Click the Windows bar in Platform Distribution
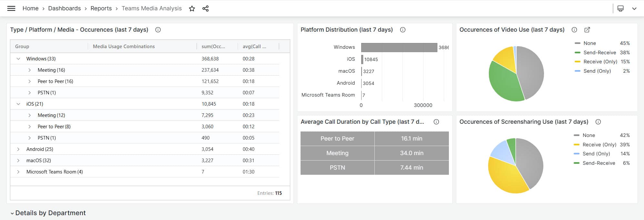Screen dimensions: 644x220 pos(399,47)
